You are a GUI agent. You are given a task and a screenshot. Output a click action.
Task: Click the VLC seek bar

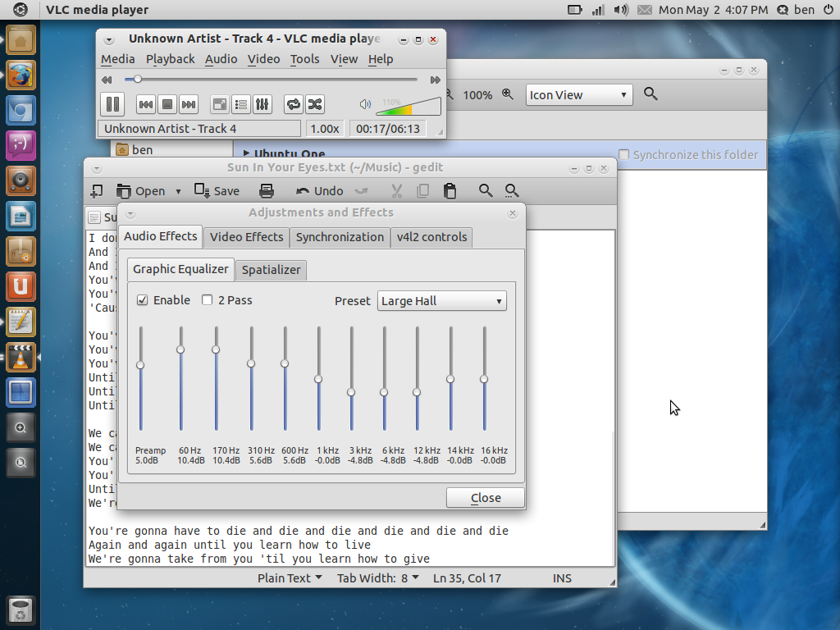271,80
